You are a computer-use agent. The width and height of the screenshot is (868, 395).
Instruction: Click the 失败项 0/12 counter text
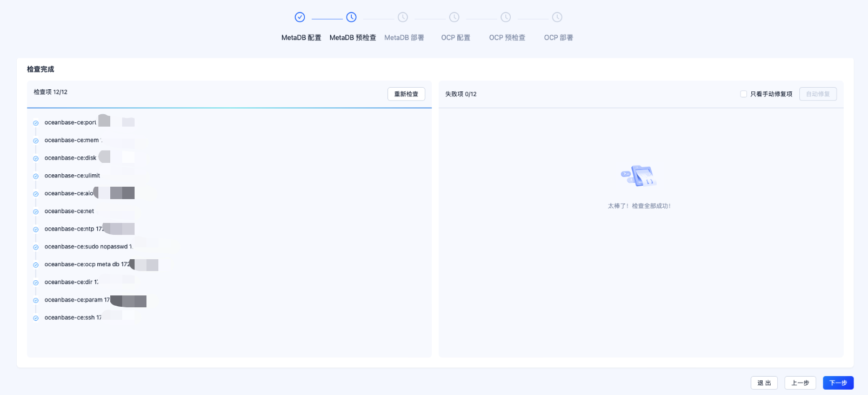point(461,94)
